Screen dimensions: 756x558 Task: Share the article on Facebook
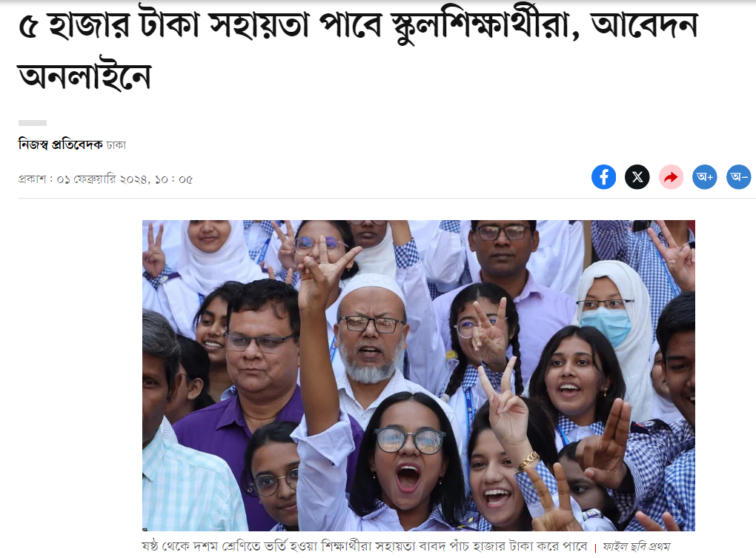pos(603,177)
